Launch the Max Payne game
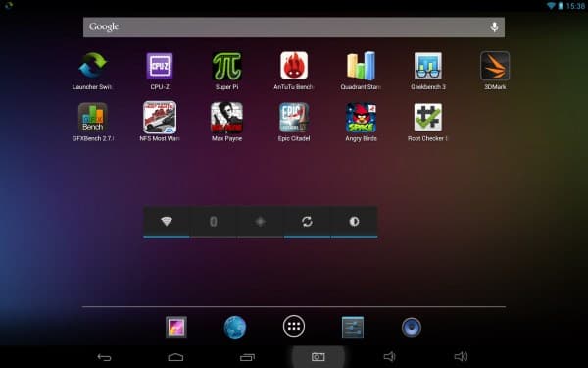Screen dimensions: 588x368 227,118
